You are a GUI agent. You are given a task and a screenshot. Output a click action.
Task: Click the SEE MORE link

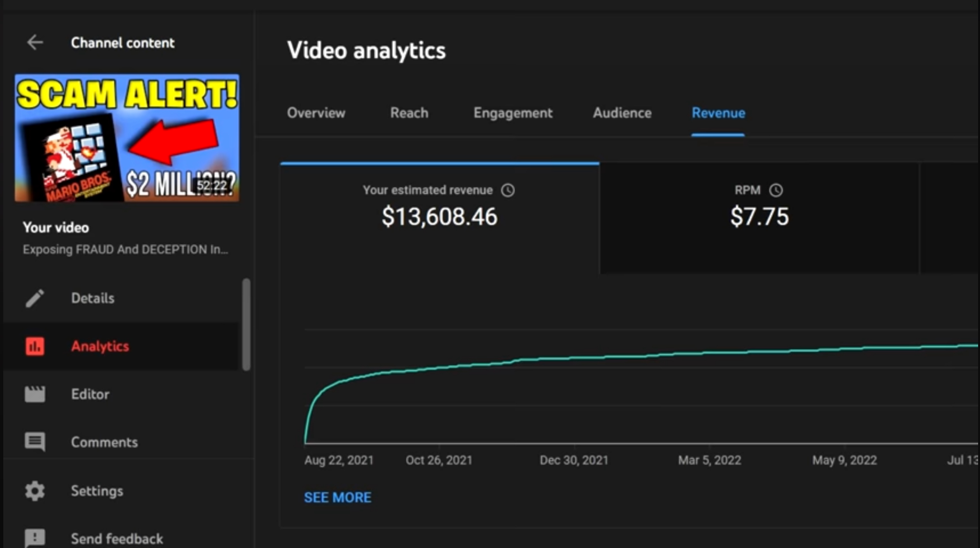[x=338, y=497]
